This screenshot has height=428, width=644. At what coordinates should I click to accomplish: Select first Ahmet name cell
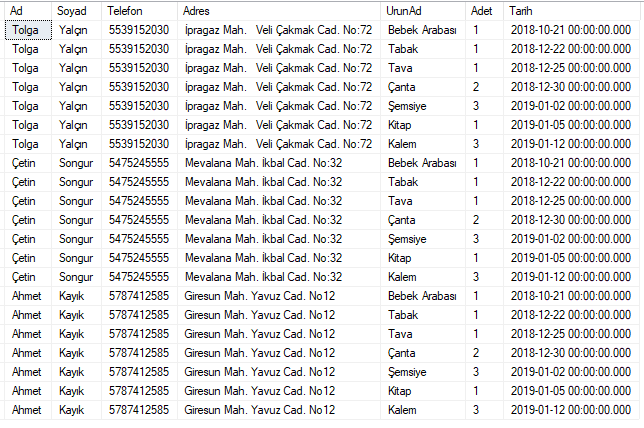point(28,296)
